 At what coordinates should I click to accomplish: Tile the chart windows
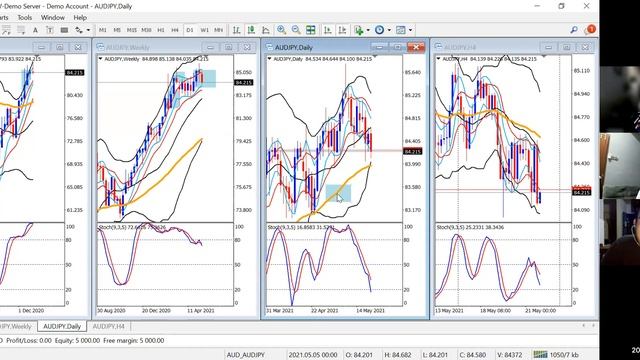(x=311, y=30)
